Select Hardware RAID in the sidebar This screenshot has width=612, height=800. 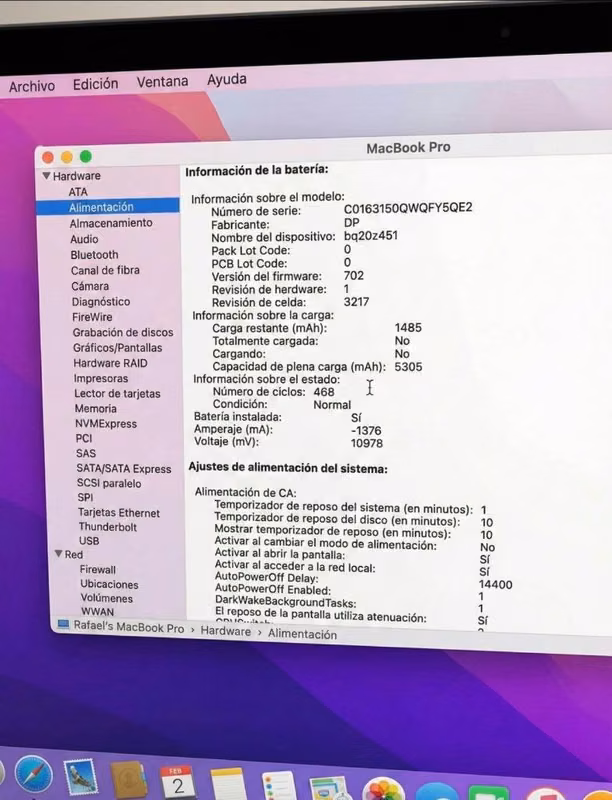110,363
